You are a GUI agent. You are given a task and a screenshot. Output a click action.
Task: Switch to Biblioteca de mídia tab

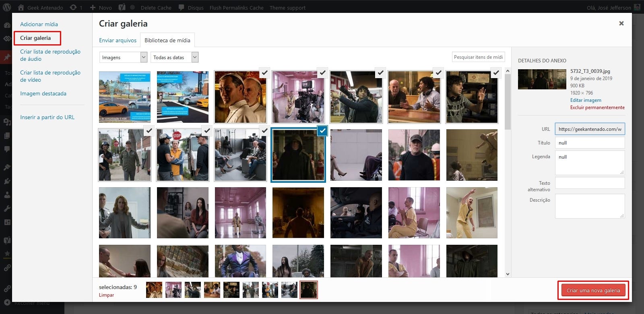167,40
